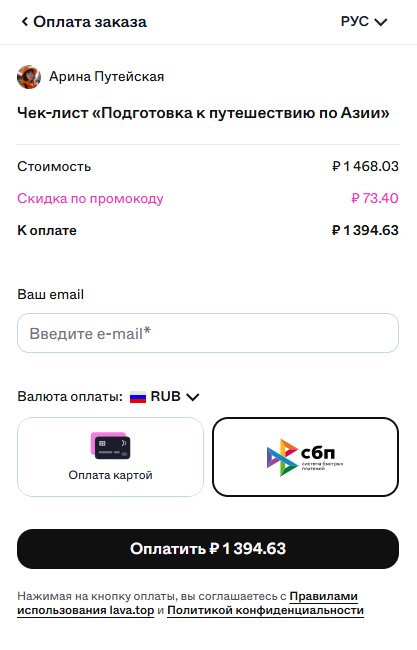This screenshot has height=650, width=417.
Task: Click the СБП colorful logo
Action: 305,457
